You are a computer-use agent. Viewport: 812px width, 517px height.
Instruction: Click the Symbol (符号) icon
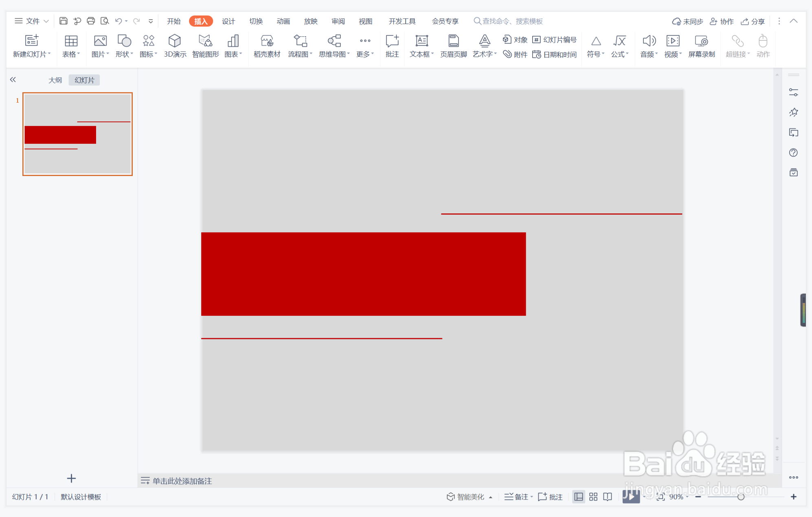pos(596,41)
